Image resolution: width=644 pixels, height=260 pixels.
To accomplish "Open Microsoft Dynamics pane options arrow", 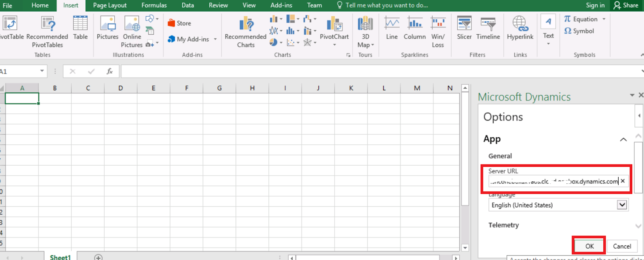I will pyautogui.click(x=632, y=95).
